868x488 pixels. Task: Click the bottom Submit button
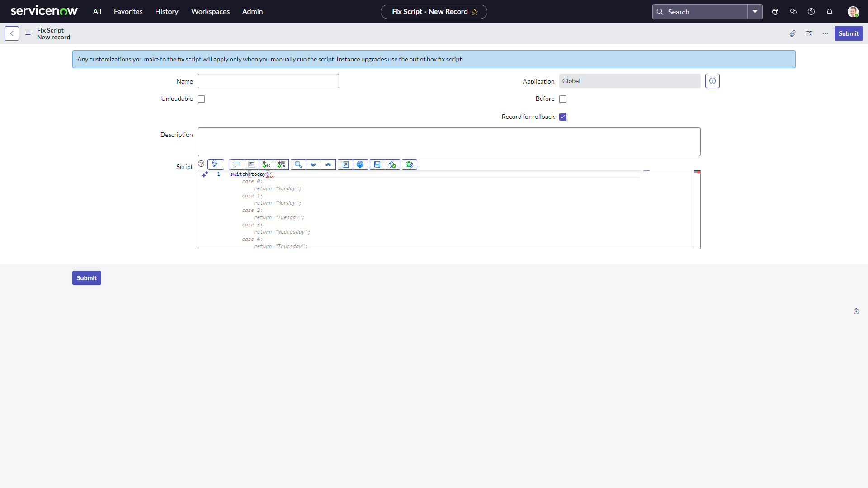pyautogui.click(x=87, y=278)
